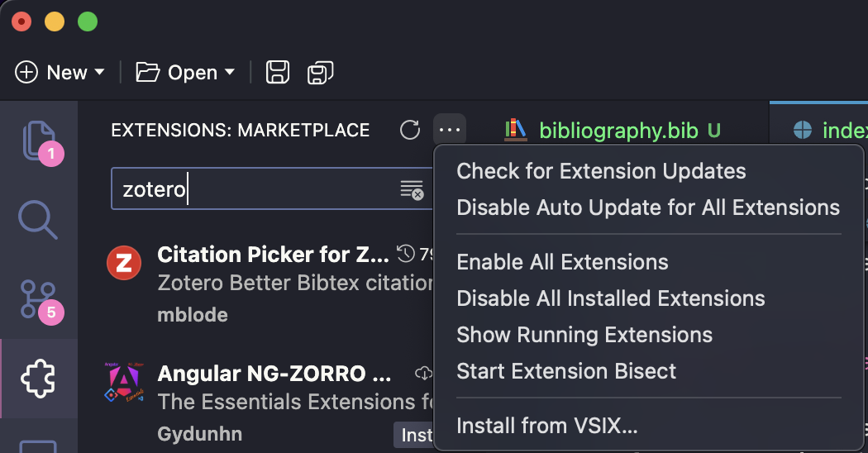Image resolution: width=868 pixels, height=453 pixels.
Task: Refresh the Extensions Marketplace list
Action: coord(410,130)
